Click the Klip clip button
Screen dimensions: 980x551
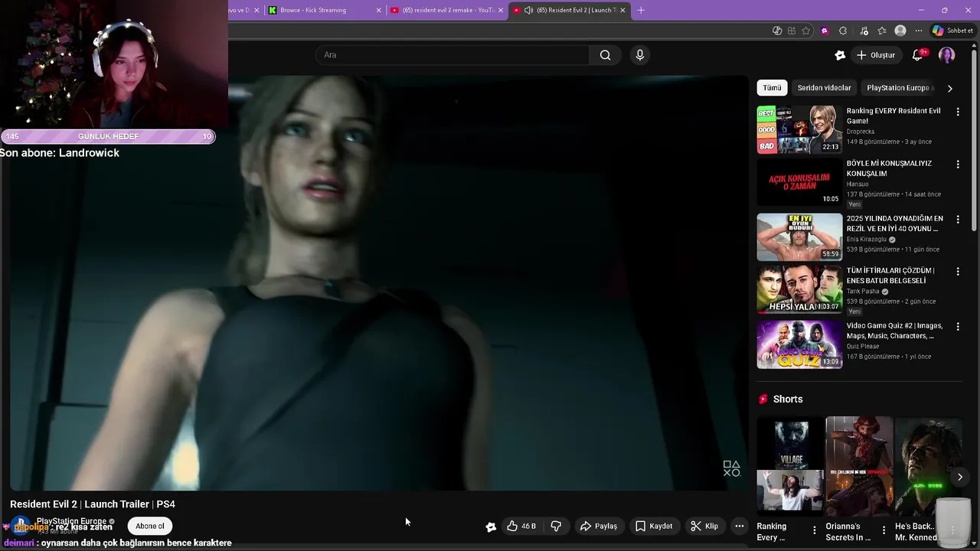tap(704, 526)
